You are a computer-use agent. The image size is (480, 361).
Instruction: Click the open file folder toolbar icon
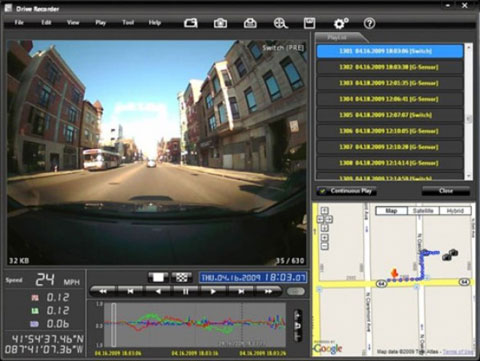[191, 23]
